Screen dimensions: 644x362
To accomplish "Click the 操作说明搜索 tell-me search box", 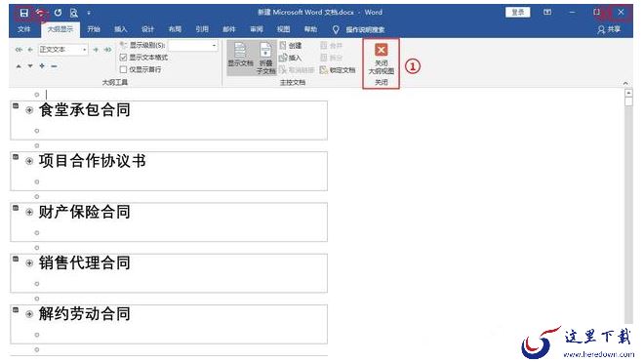I will 358,29.
